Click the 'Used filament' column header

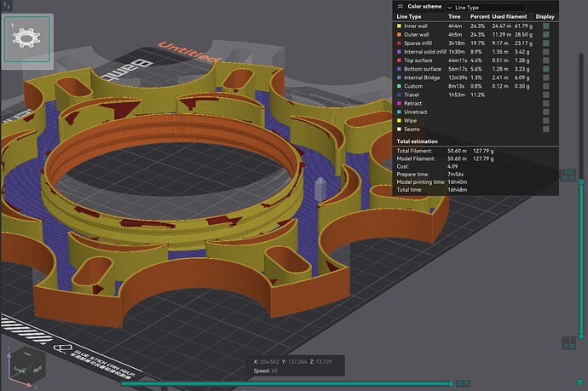(510, 16)
